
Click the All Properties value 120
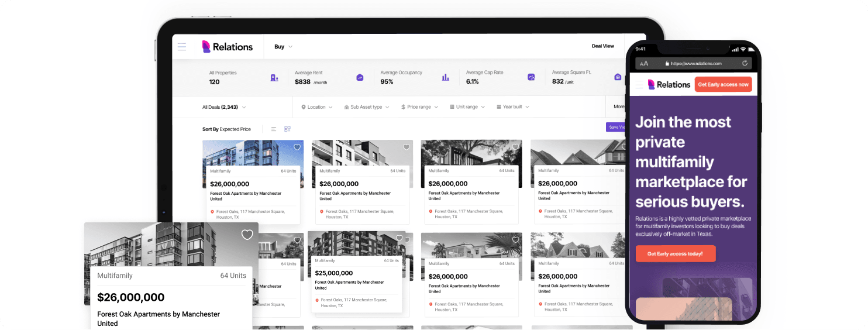[215, 82]
